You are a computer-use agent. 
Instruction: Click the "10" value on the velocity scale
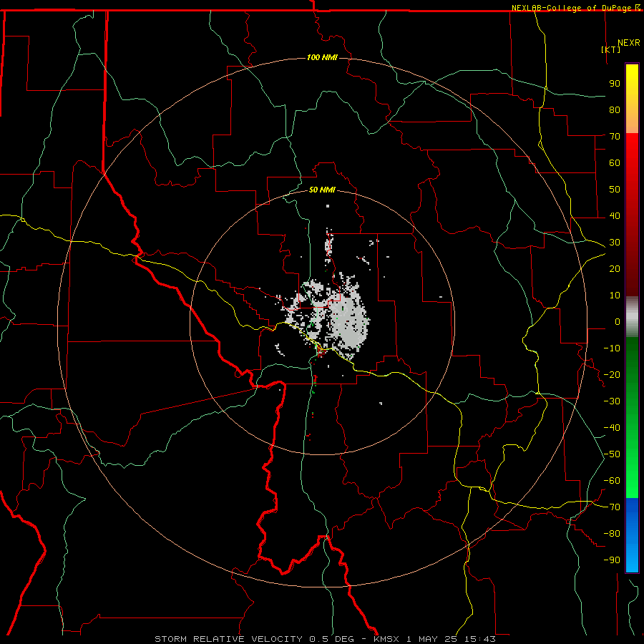coord(615,296)
